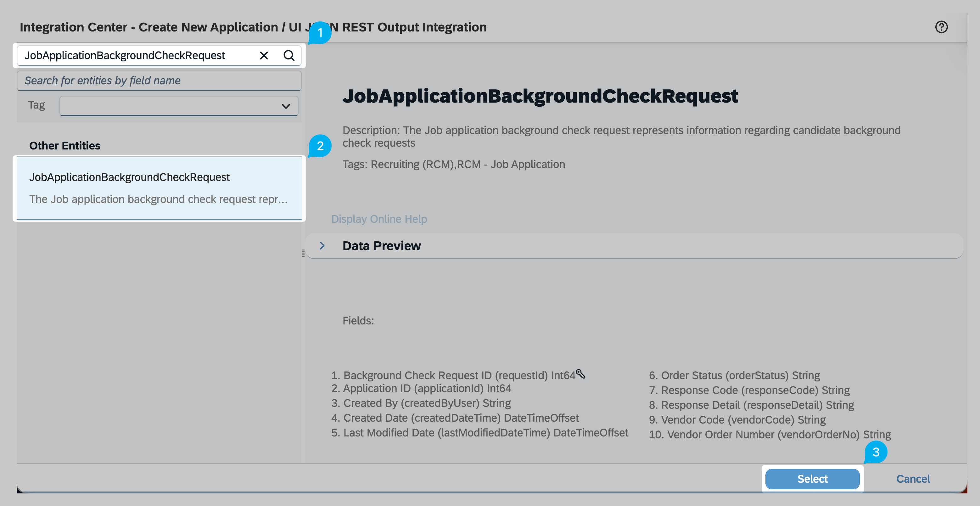Viewport: 980px width, 506px height.
Task: Click the Tag label text
Action: pos(36,105)
